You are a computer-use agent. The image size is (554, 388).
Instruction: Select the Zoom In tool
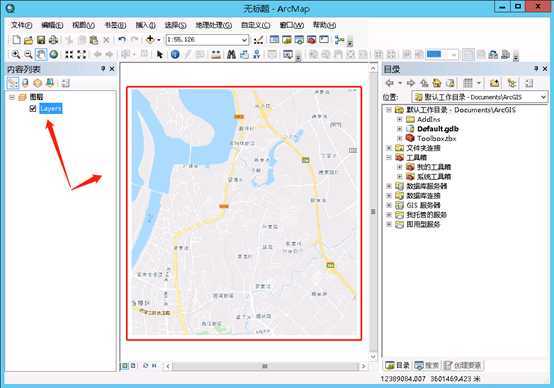pos(16,54)
